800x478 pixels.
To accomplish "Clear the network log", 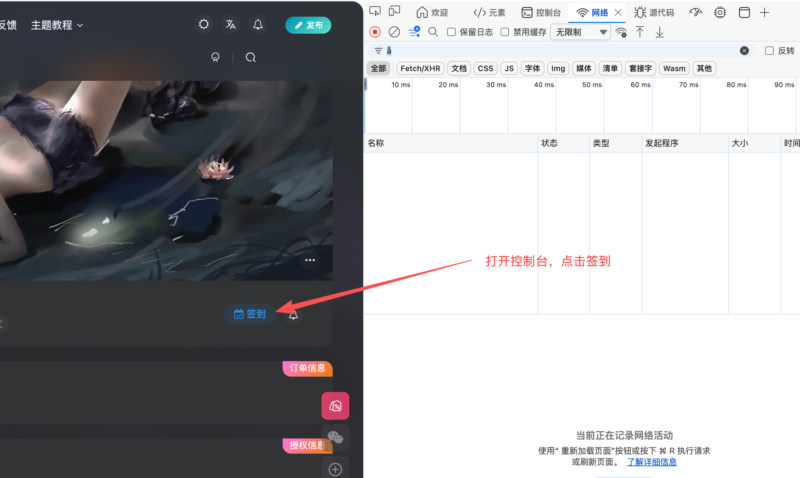I will click(x=394, y=32).
